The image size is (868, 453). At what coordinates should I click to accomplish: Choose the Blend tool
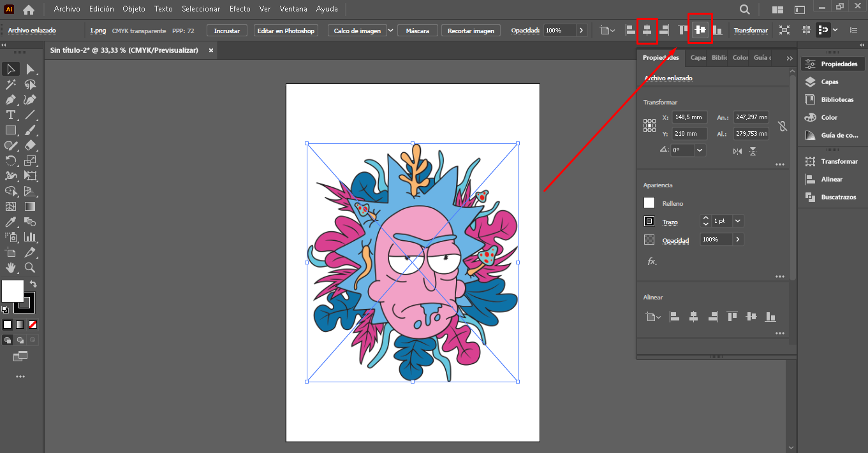tap(30, 222)
